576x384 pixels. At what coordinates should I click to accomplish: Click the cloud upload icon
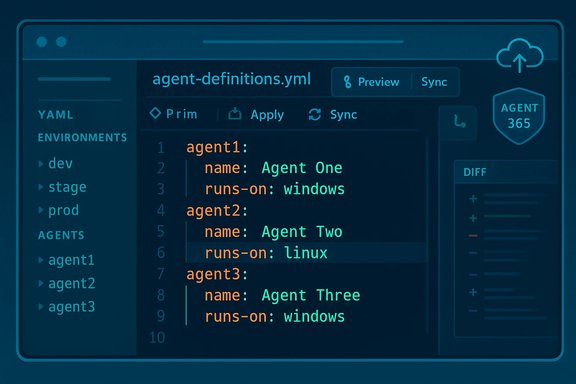click(519, 55)
